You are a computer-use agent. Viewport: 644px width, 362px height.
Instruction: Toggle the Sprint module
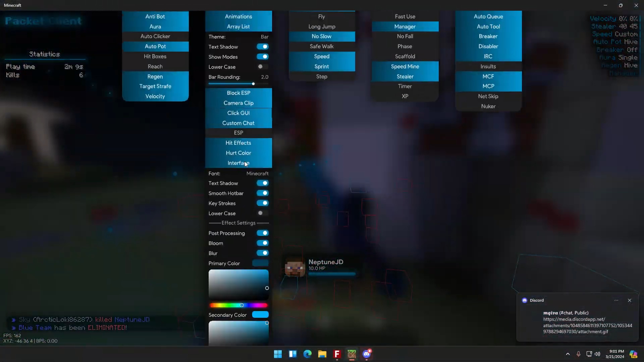point(322,66)
